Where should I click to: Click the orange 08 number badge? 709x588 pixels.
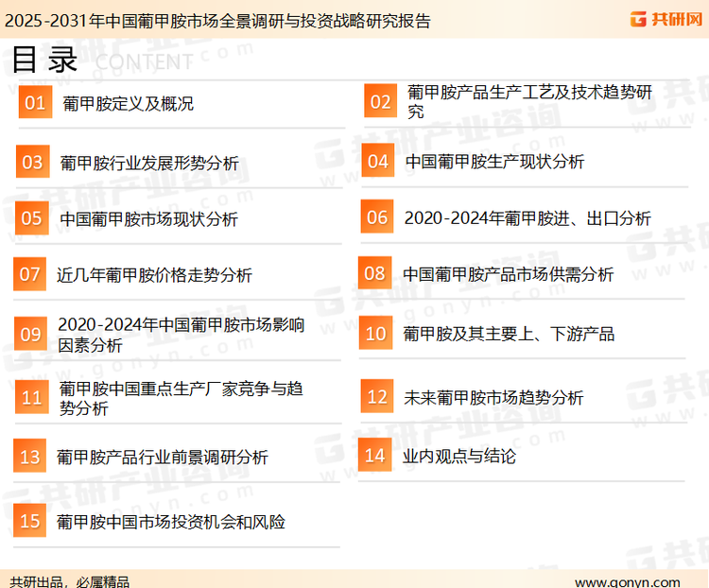[375, 273]
